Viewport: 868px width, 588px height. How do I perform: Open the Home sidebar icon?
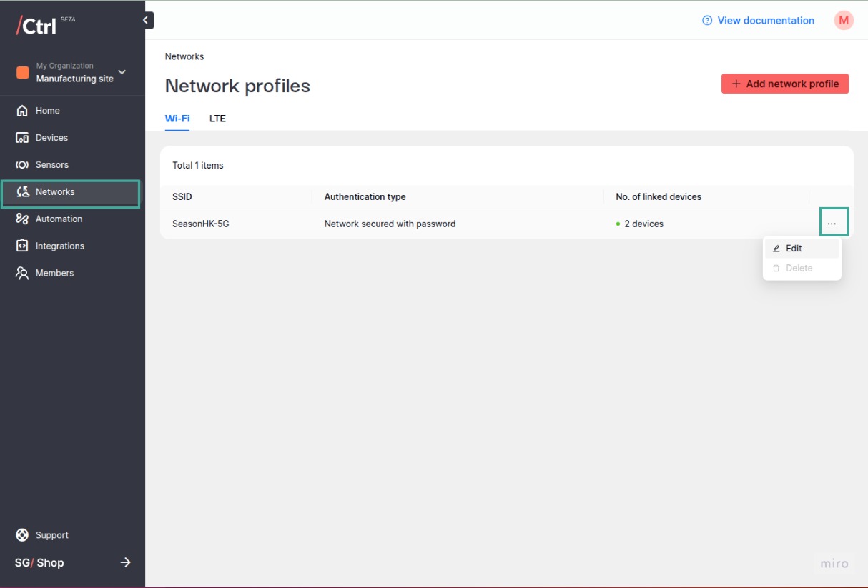(x=22, y=111)
